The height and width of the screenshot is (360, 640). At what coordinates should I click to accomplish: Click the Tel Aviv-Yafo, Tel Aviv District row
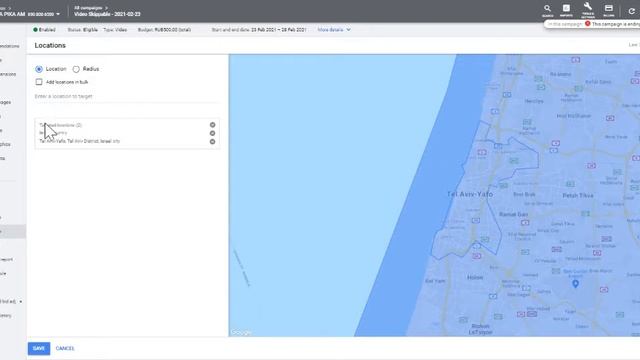pos(80,141)
